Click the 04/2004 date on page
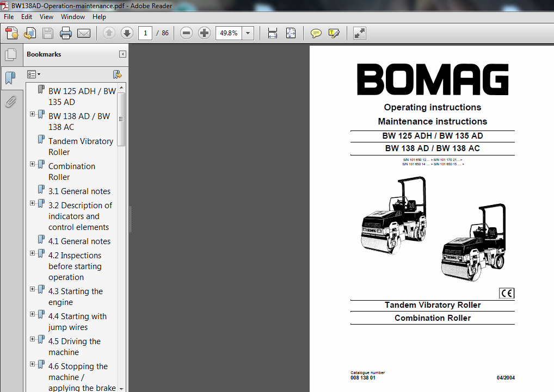Screen dimensions: 554x392 pyautogui.click(x=506, y=377)
